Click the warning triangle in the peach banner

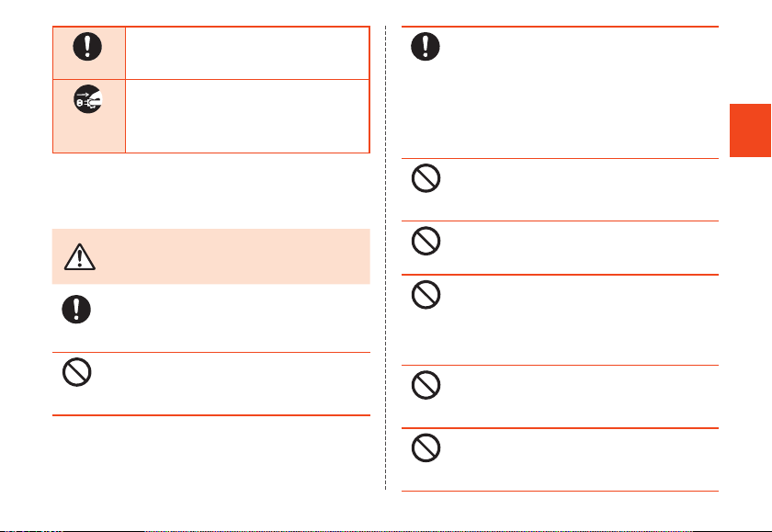[80, 256]
